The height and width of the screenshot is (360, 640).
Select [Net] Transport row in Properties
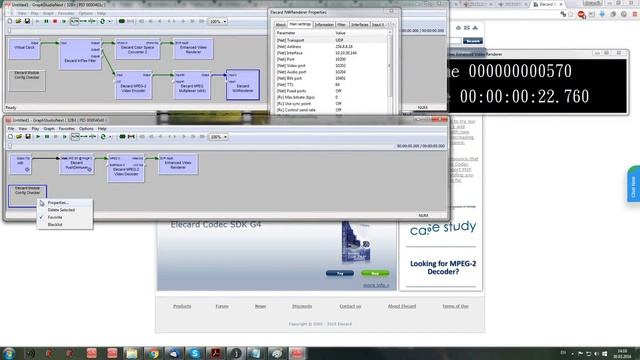coord(331,40)
